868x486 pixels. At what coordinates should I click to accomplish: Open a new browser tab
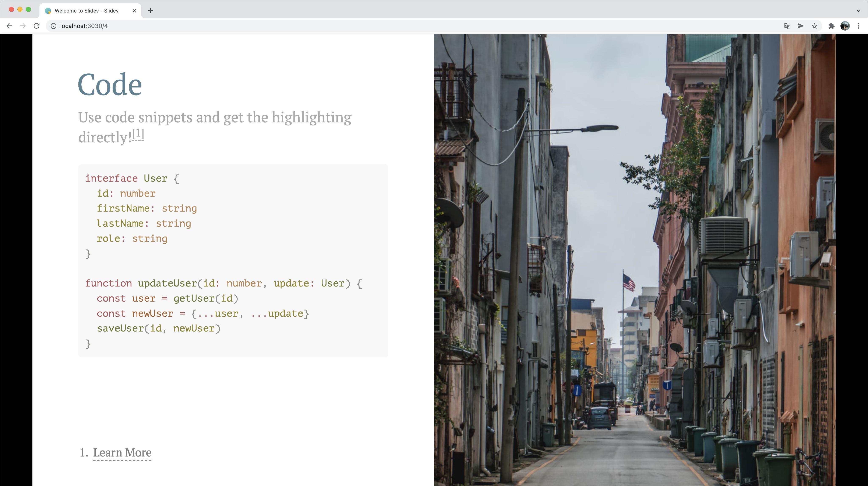[x=150, y=11]
